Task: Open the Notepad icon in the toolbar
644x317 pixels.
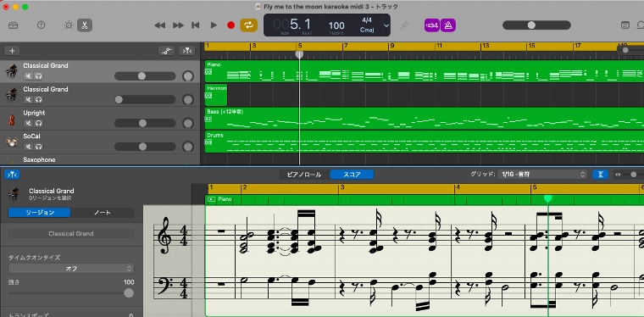Action: point(625,25)
